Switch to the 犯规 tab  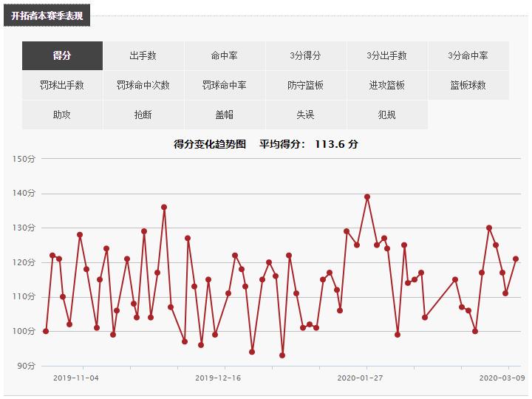click(x=386, y=115)
